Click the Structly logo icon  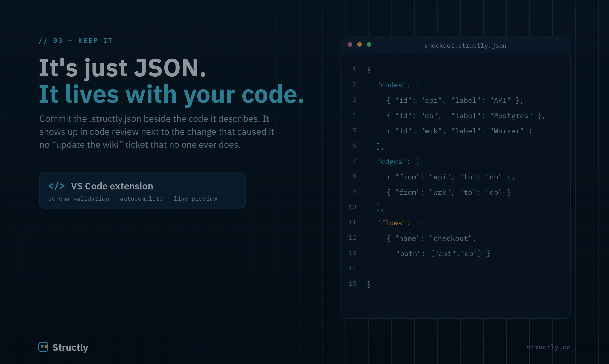pos(43,347)
